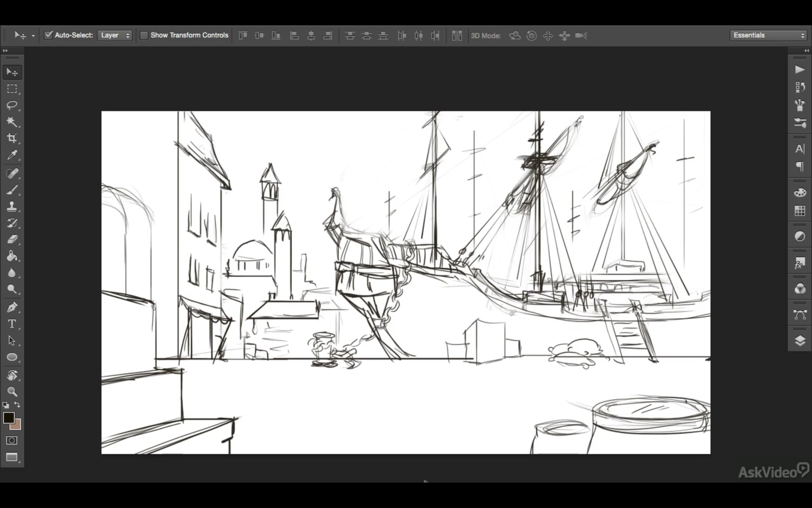Select the Crop tool
This screenshot has width=812, height=508.
[12, 138]
